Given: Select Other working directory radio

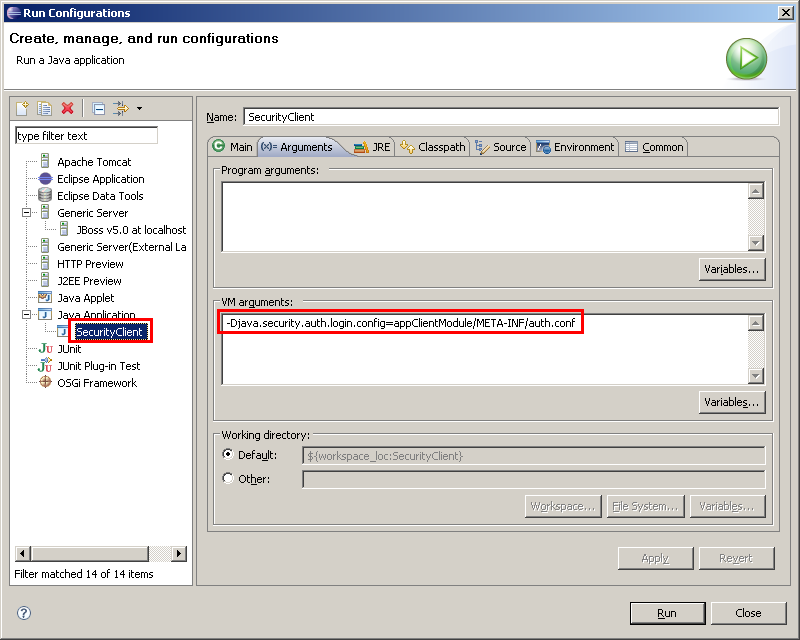Looking at the screenshot, I should tap(228, 478).
